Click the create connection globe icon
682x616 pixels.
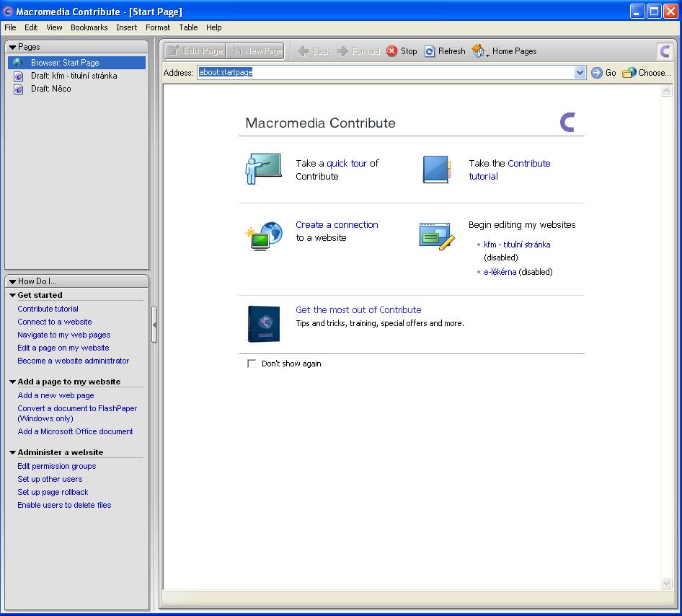tap(264, 236)
